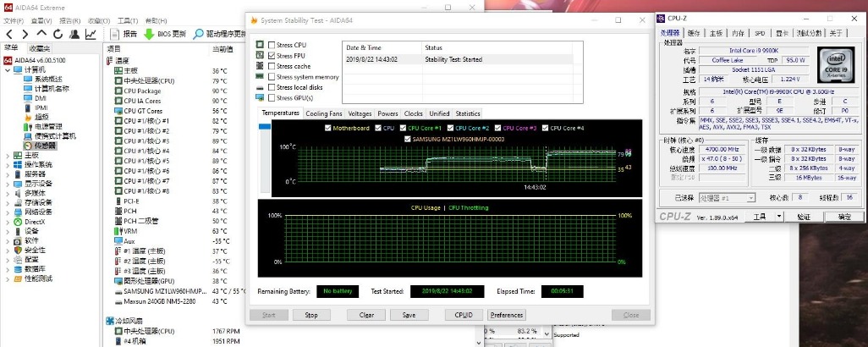
Task: Open AIDA64 文件(F) menu
Action: coord(14,21)
